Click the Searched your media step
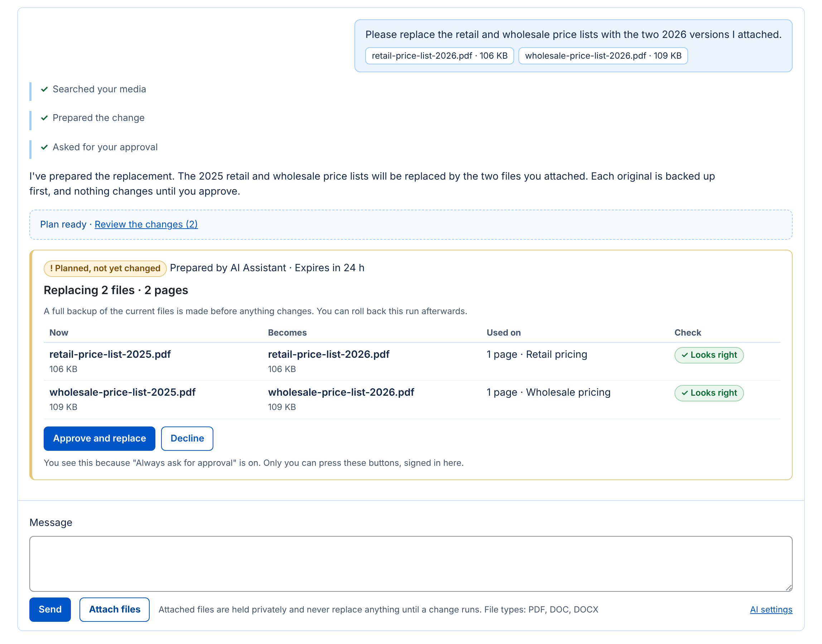The width and height of the screenshot is (822, 644). [x=99, y=89]
